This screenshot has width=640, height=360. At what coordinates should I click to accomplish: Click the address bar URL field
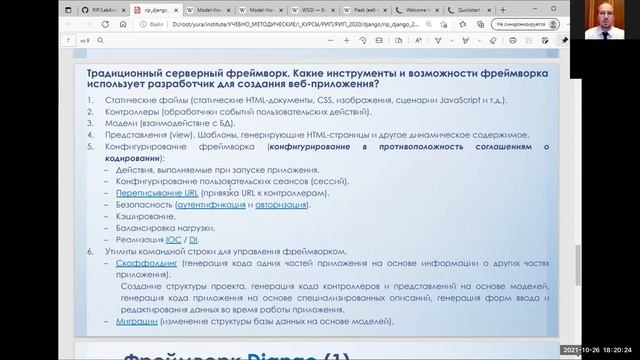[296, 24]
